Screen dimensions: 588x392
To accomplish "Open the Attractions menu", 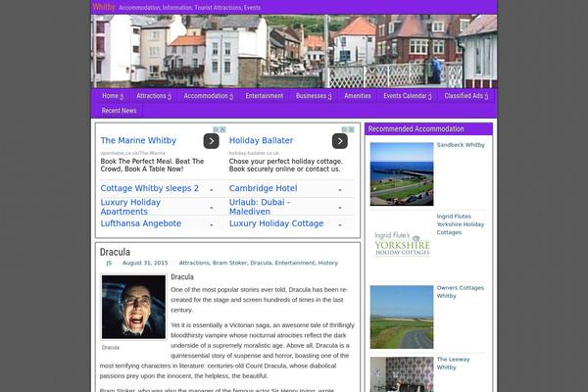I will (x=154, y=96).
